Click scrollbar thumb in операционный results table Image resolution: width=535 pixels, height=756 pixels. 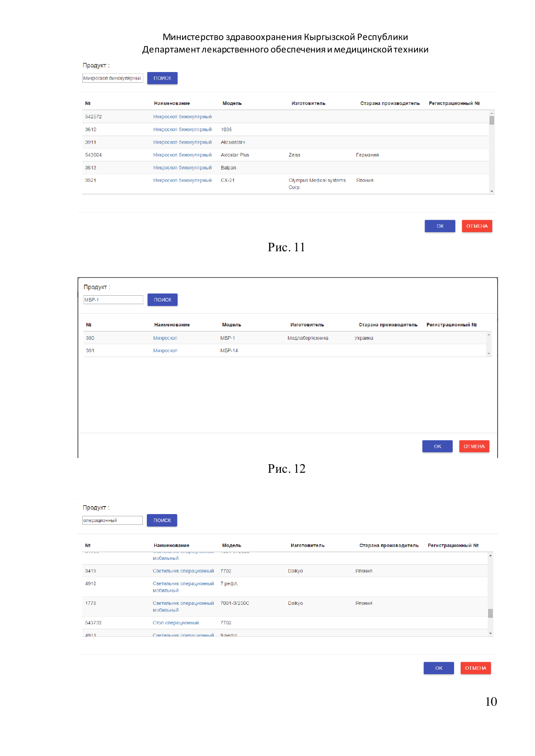[x=490, y=613]
